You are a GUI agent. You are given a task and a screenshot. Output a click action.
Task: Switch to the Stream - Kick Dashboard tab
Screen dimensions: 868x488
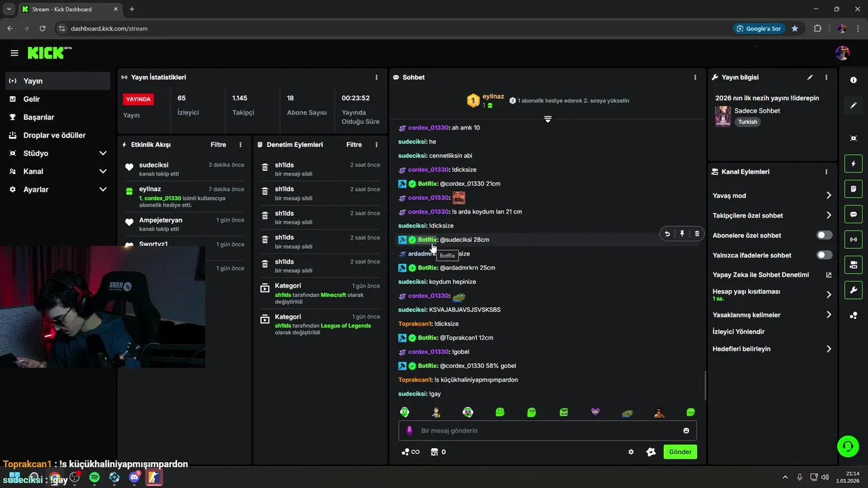point(70,9)
